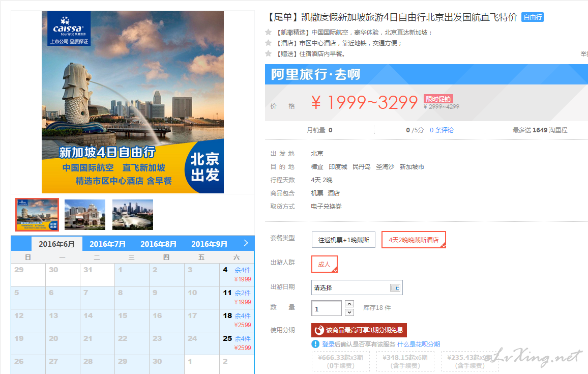Click destination 新加坡市
Viewport: 588px width, 374px height.
click(411, 167)
